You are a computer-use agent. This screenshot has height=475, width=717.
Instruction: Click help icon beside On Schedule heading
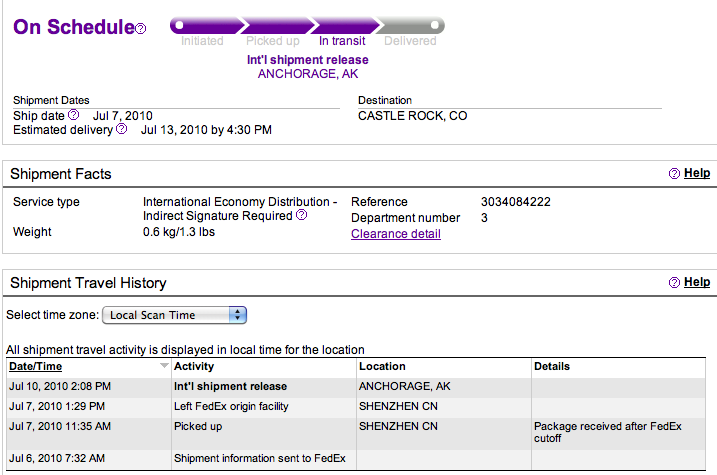point(141,29)
